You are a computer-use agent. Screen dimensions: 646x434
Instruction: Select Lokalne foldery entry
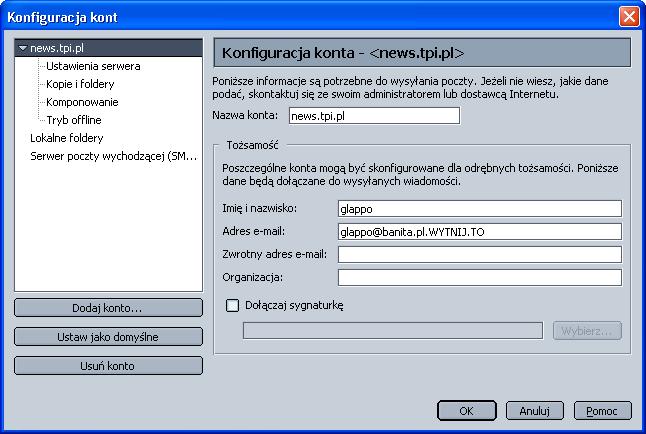(67, 138)
